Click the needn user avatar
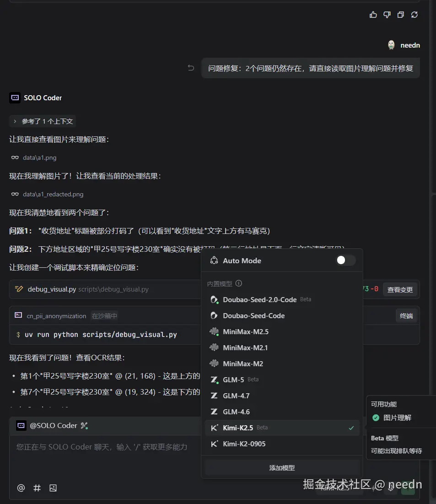Viewport: 436px width, 504px height. (x=391, y=45)
